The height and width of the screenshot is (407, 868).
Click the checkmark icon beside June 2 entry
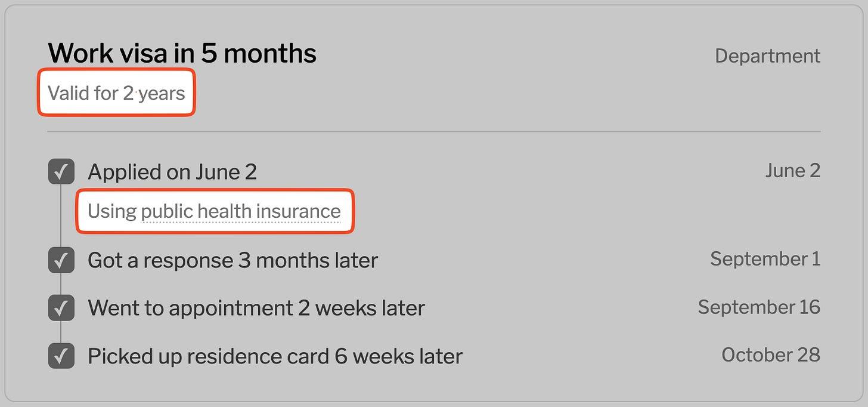tap(61, 171)
